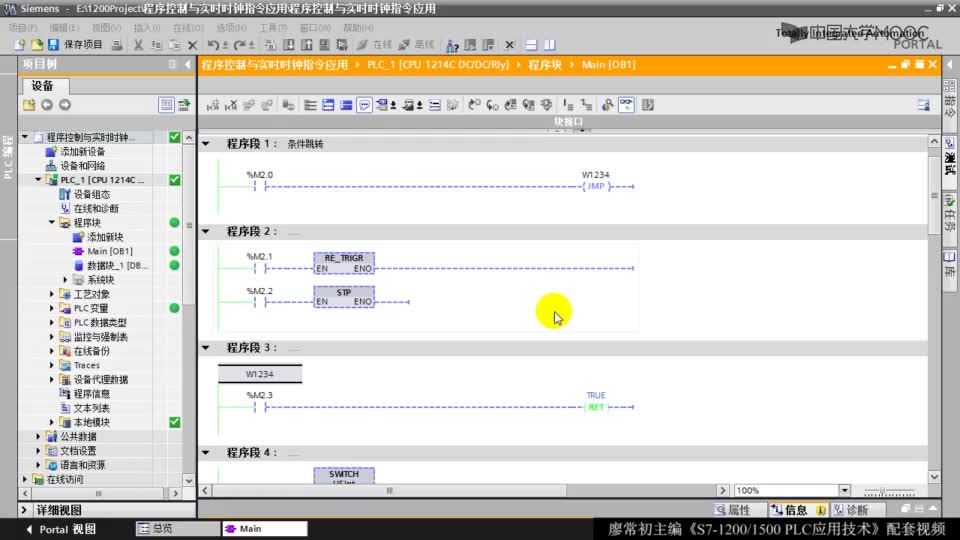This screenshot has height=540, width=960.
Task: Open the 在线(O) menu
Action: [188, 28]
